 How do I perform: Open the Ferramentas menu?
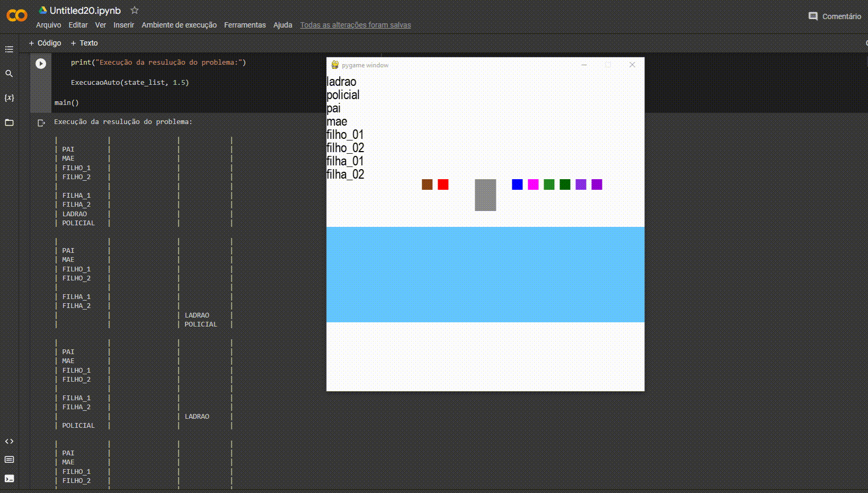click(244, 25)
